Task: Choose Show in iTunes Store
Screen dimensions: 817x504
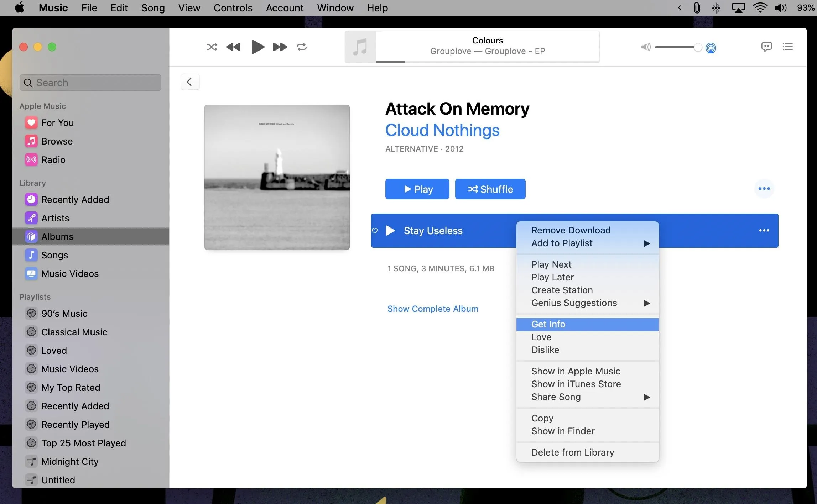Action: point(588,384)
